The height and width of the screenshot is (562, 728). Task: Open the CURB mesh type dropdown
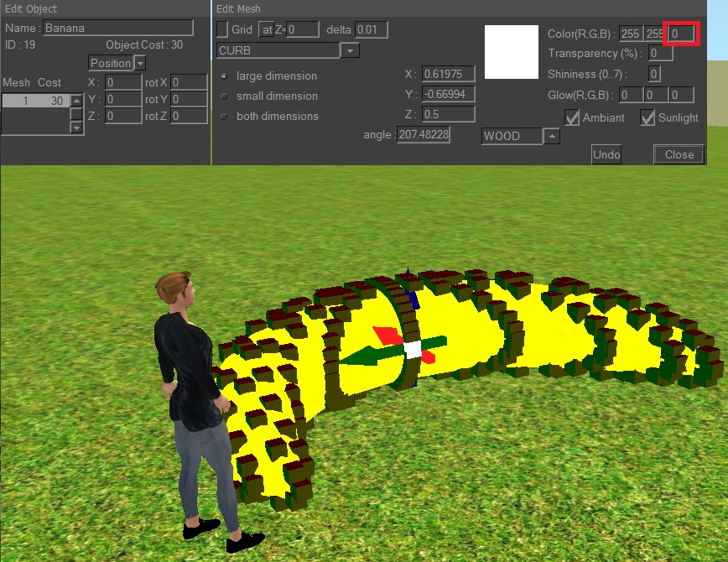coord(350,50)
